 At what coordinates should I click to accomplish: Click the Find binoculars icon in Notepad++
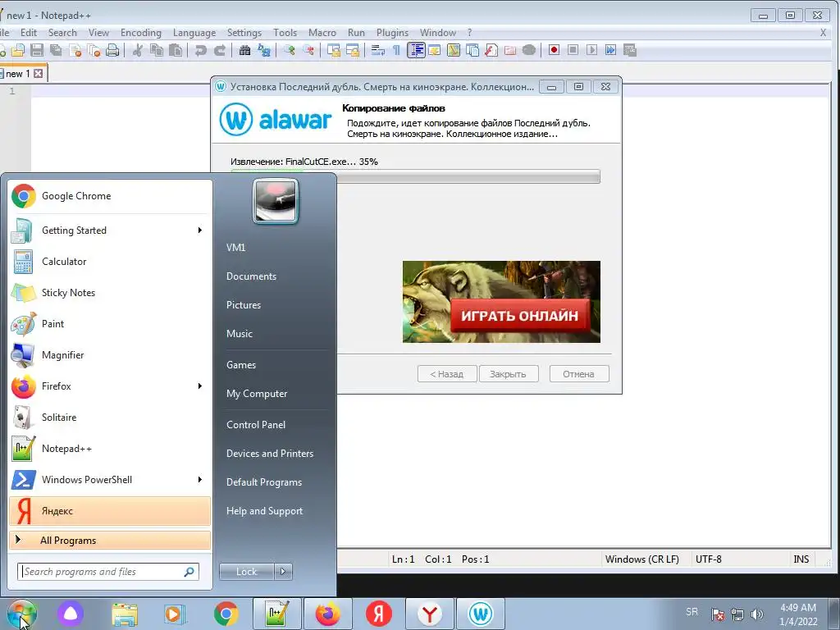point(244,50)
